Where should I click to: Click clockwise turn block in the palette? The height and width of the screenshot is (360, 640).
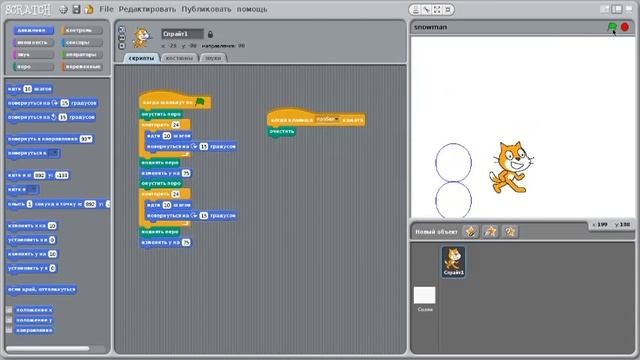[x=52, y=103]
